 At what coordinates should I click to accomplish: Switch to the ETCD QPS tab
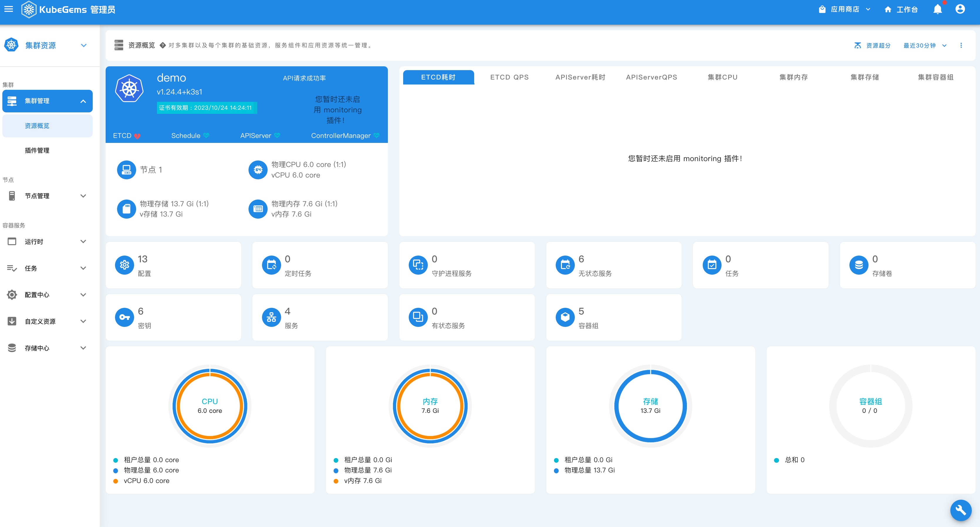coord(509,77)
